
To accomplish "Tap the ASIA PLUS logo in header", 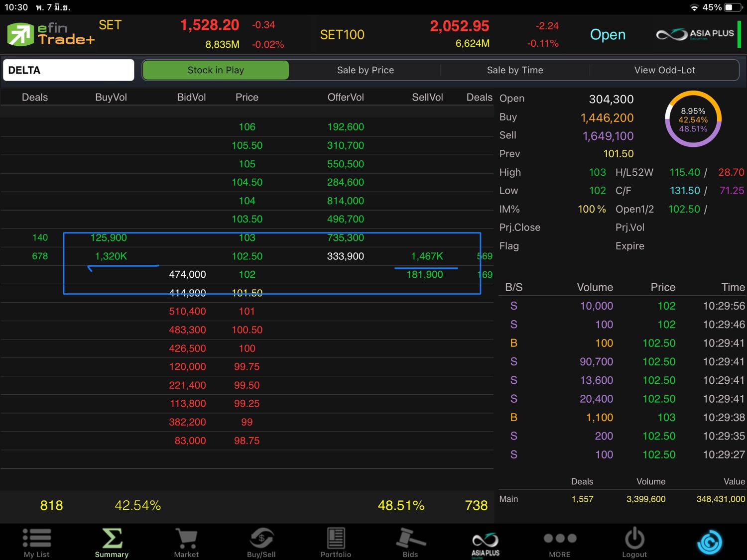I will (x=695, y=34).
